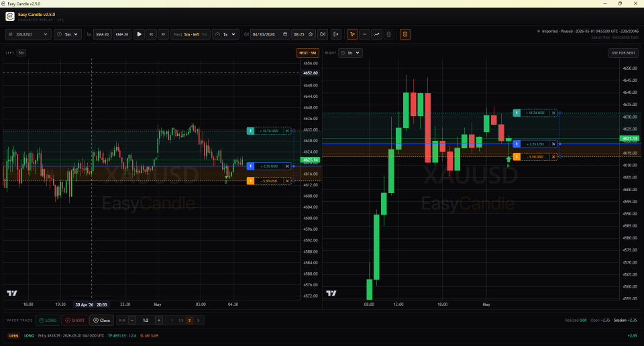Image resolution: width=644 pixels, height=346 pixels.
Task: Open the 5m timeframe dropdown in toolbar
Action: pos(68,34)
